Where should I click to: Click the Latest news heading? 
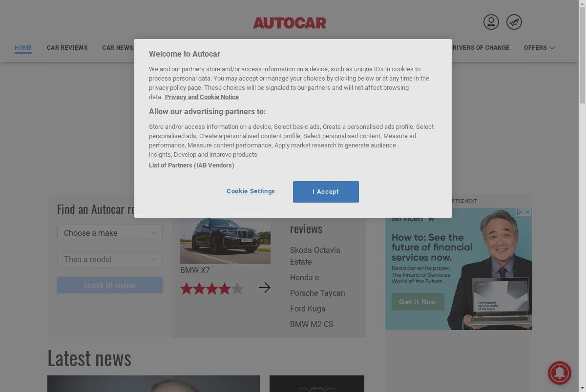point(89,358)
